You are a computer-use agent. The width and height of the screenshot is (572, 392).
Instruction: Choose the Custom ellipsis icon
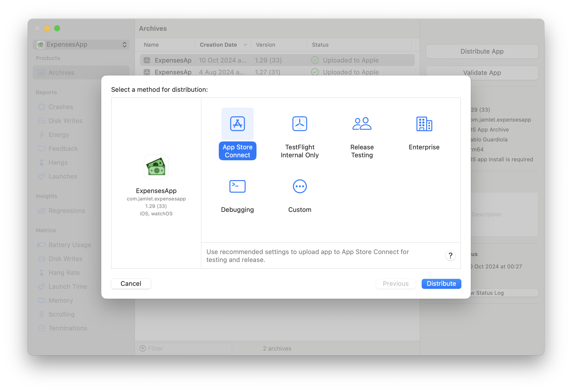click(x=300, y=186)
